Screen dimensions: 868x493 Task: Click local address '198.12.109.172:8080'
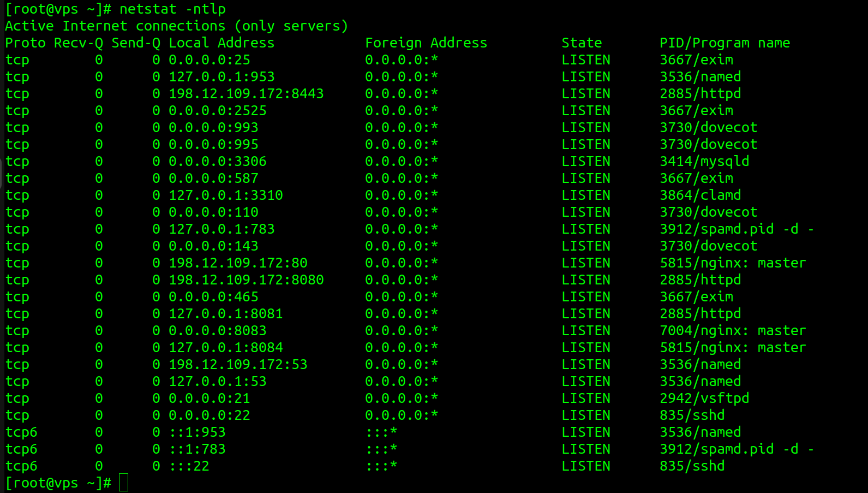coord(246,280)
